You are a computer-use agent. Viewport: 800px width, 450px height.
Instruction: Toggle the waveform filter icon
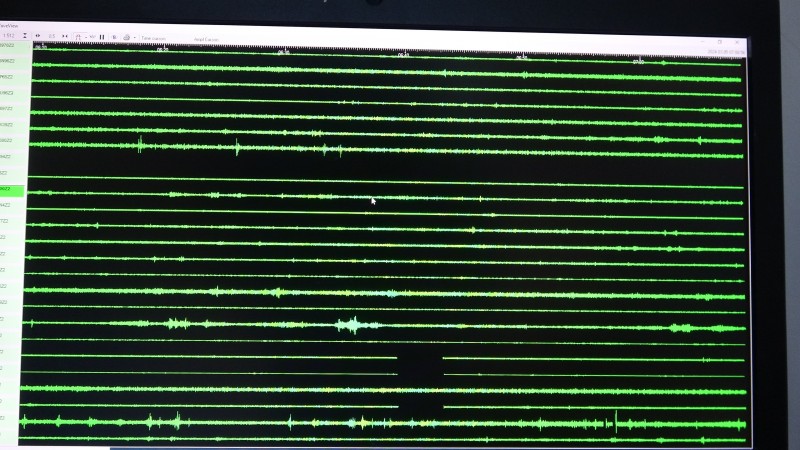tap(78, 37)
